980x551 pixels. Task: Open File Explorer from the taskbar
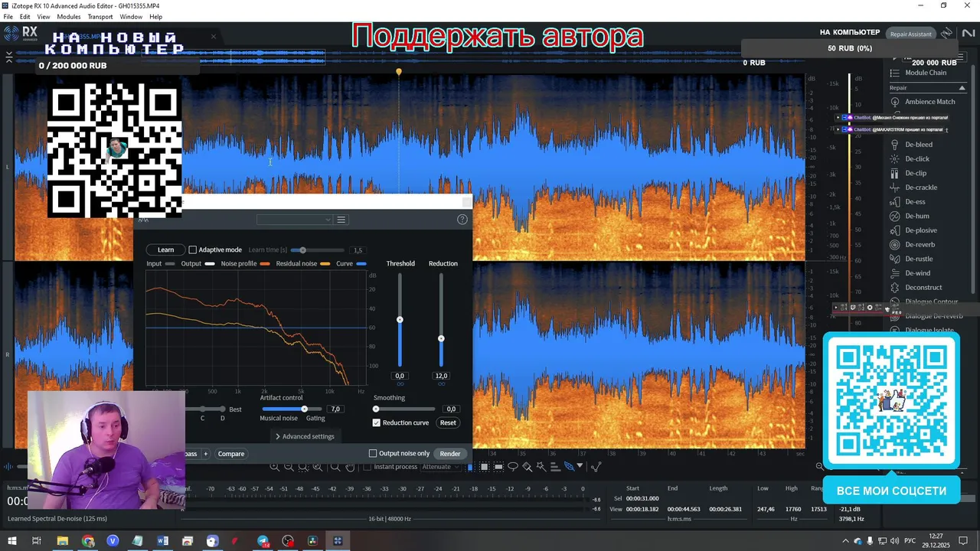coord(63,541)
